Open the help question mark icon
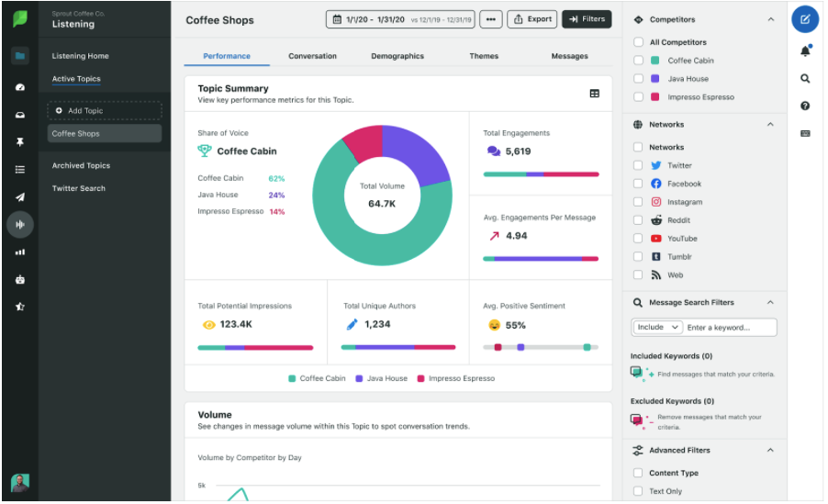 805,106
